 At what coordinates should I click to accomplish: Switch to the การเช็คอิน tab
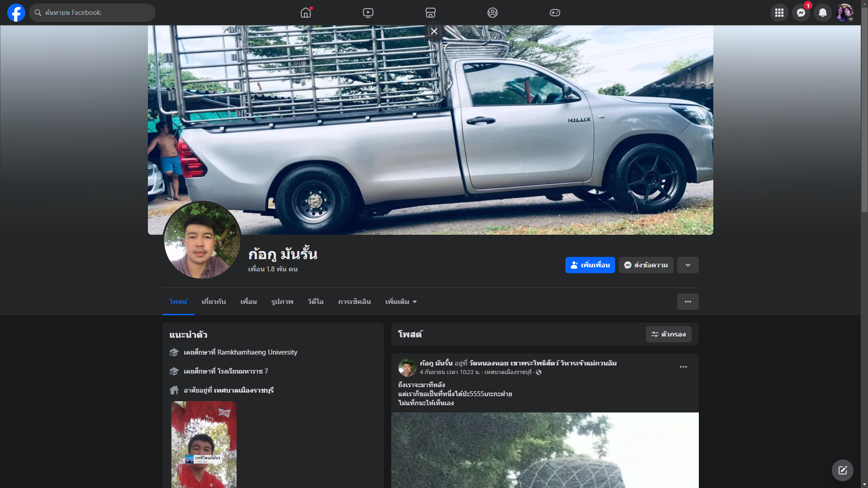pyautogui.click(x=355, y=302)
